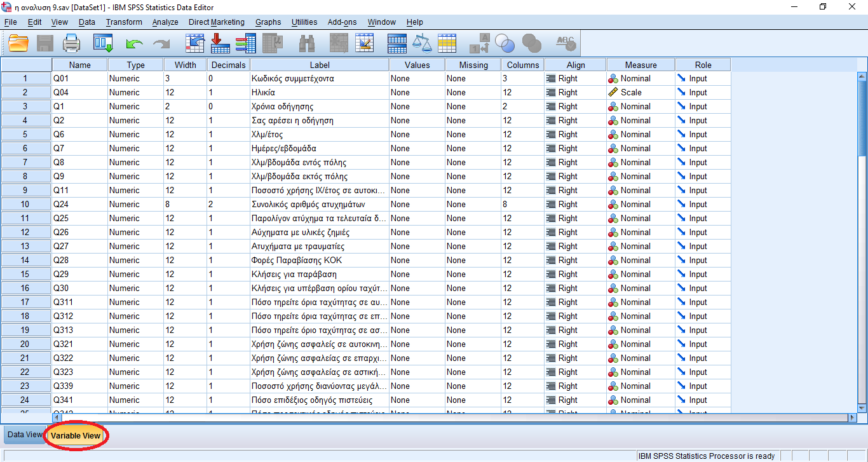Click the Name column header
Screen dimensions: 868x462
point(80,65)
